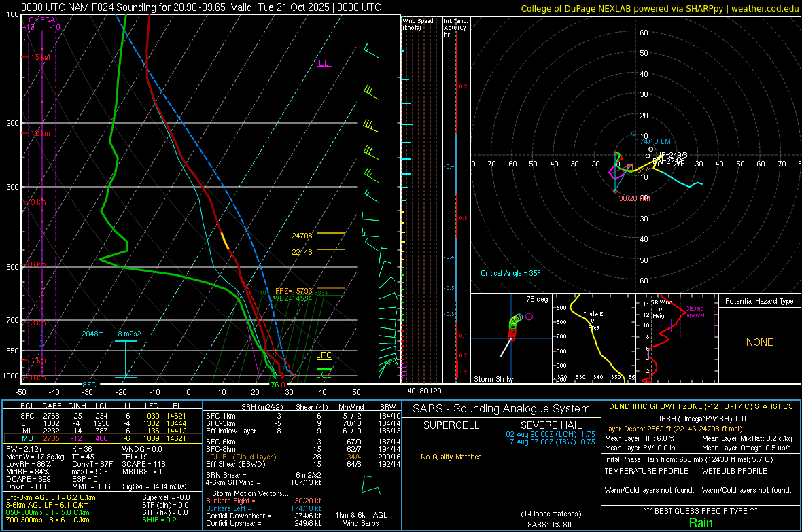This screenshot has height=532, width=802.
Task: Click the magenta circle in Storm Slinky
Action: click(529, 317)
